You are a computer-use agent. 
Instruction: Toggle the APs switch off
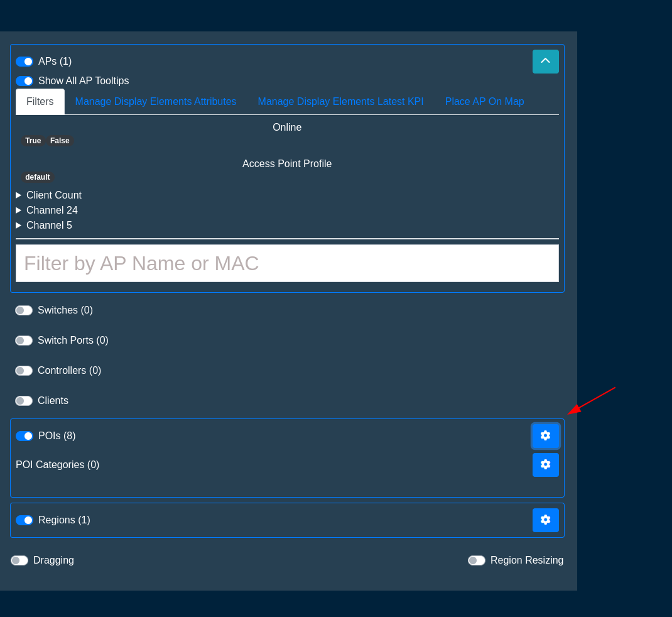pyautogui.click(x=24, y=62)
